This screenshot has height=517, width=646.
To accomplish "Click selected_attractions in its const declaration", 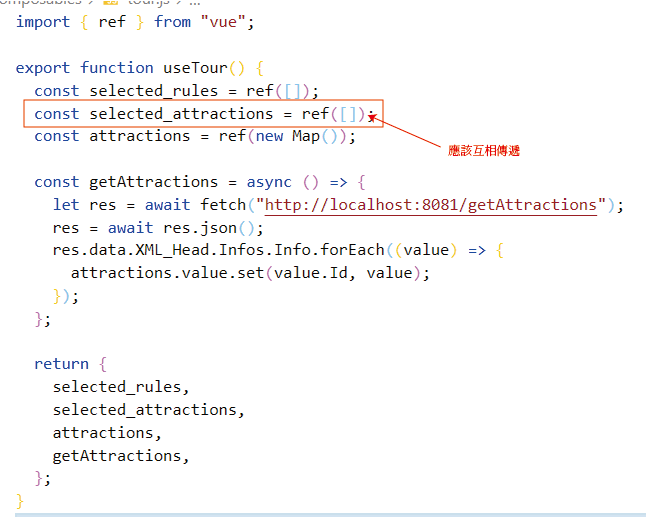I will tap(181, 114).
